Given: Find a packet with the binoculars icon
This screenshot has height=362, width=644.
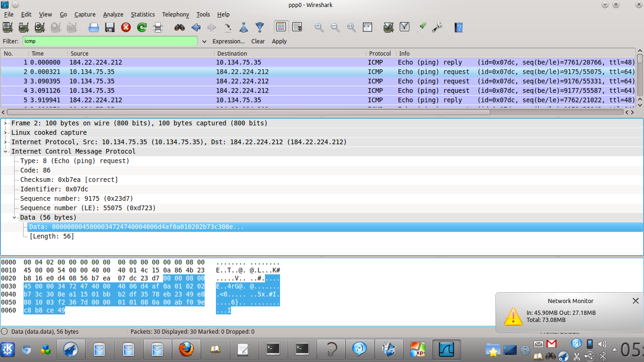Looking at the screenshot, I should pyautogui.click(x=180, y=27).
